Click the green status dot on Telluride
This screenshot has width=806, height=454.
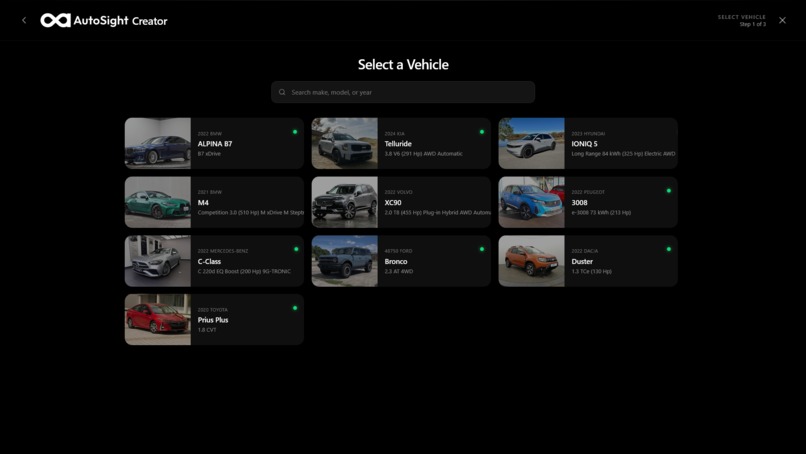tap(482, 132)
